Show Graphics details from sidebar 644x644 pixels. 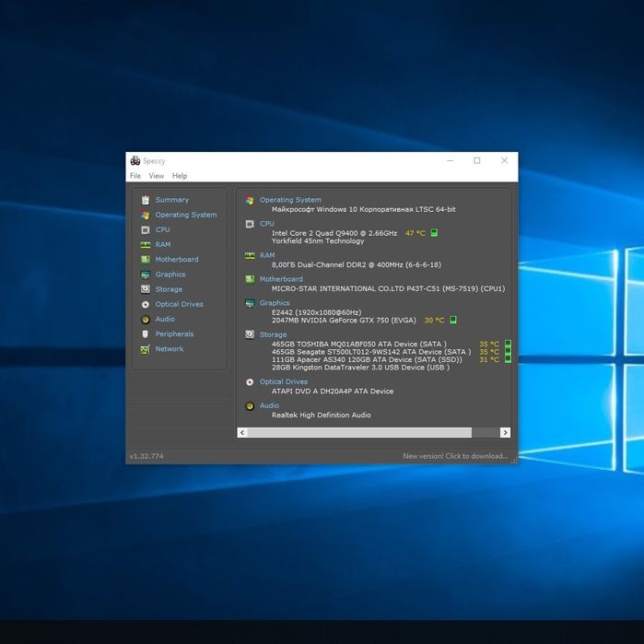pos(170,275)
